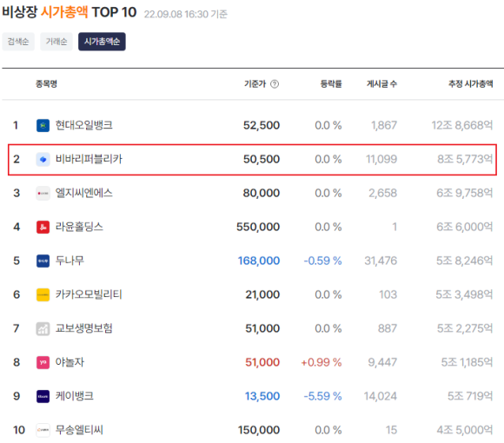Click the 50,500 price of 비바리퍼블리카
Image resolution: width=504 pixels, height=443 pixels.
pos(262,159)
